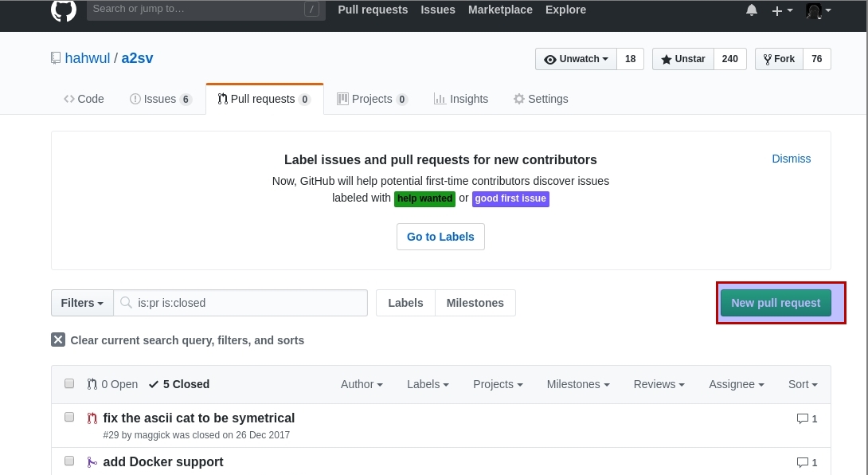The width and height of the screenshot is (868, 475).
Task: Switch to the Issues tab
Action: pos(160,99)
